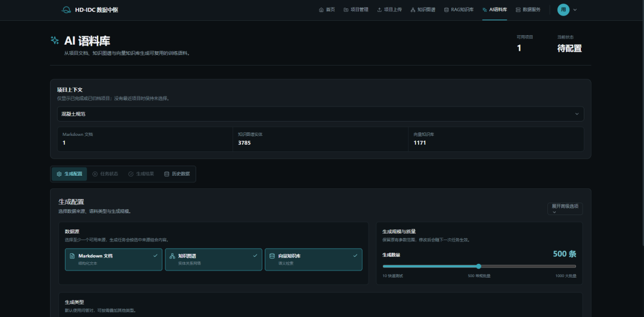Click the HD-IDC logo icon
Screen dimensions: 644x317
click(66, 10)
